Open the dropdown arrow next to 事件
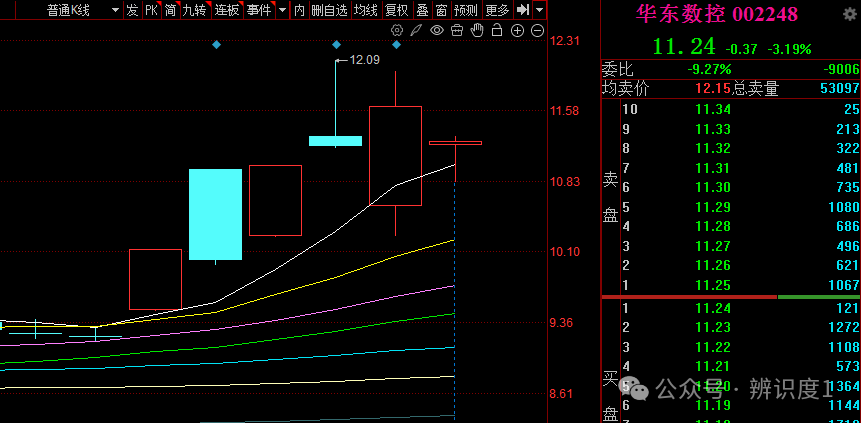This screenshot has width=861, height=423. click(282, 10)
